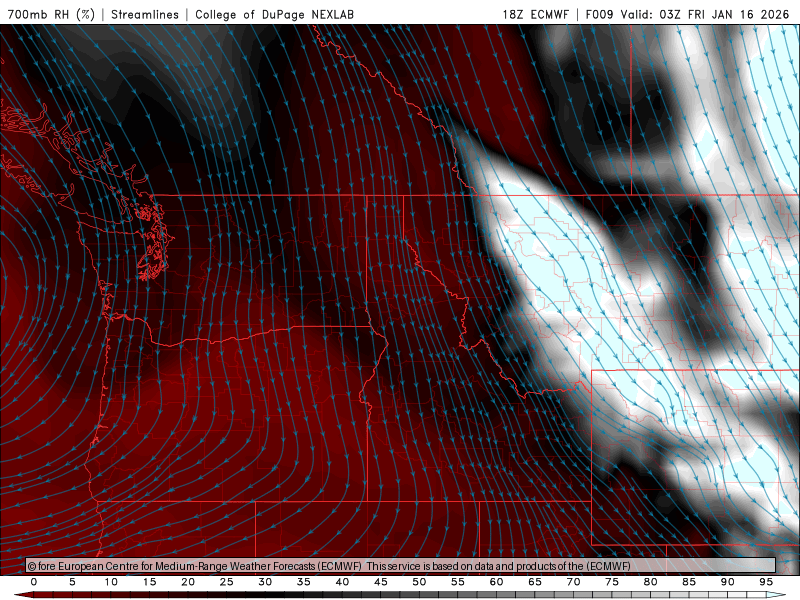Click the "70" colorbar scale label
This screenshot has width=800, height=600.
(x=573, y=582)
